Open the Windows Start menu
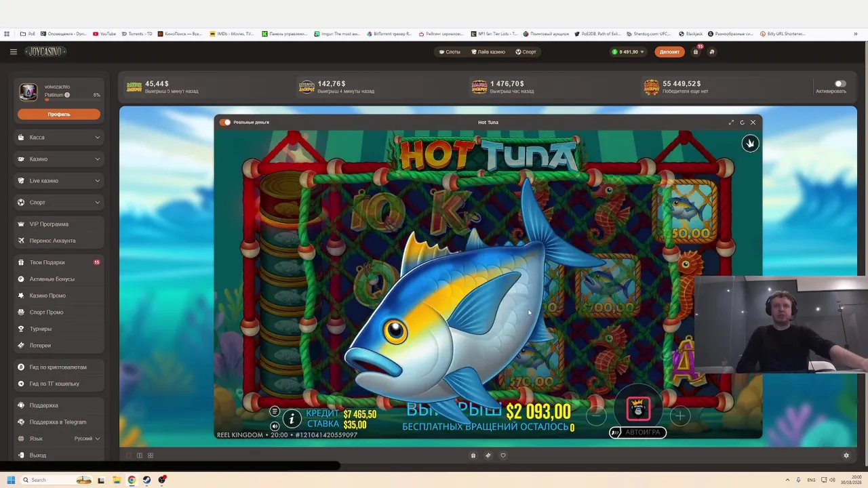 tap(11, 480)
